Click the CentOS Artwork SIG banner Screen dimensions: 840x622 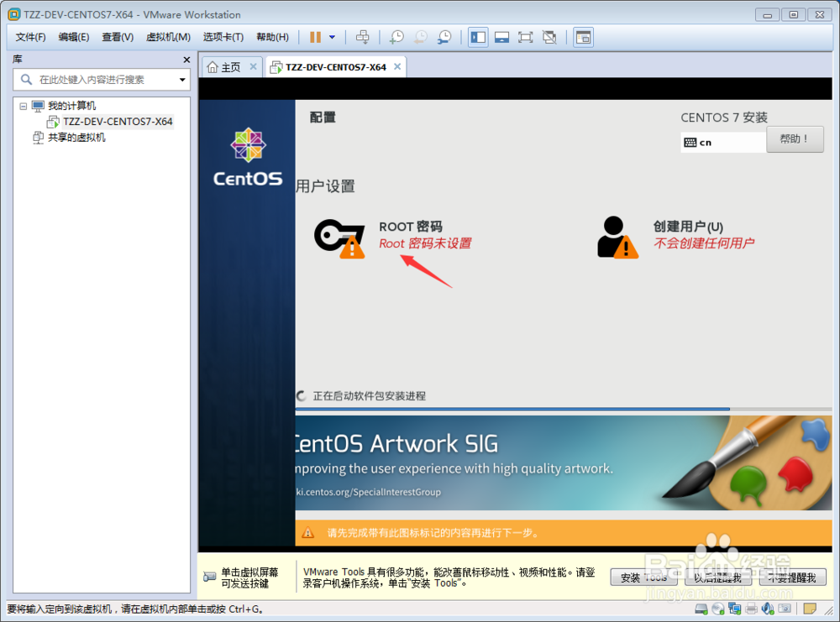tap(563, 463)
